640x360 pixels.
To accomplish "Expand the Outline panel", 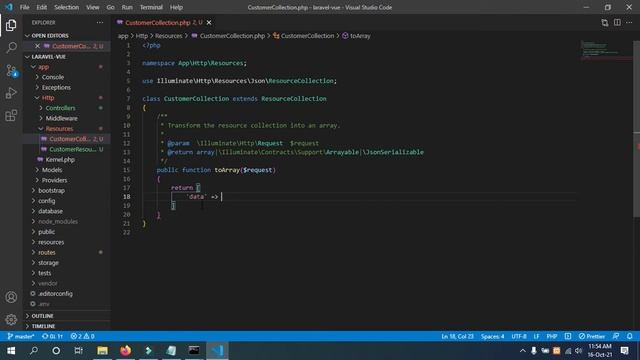I will (67, 316).
